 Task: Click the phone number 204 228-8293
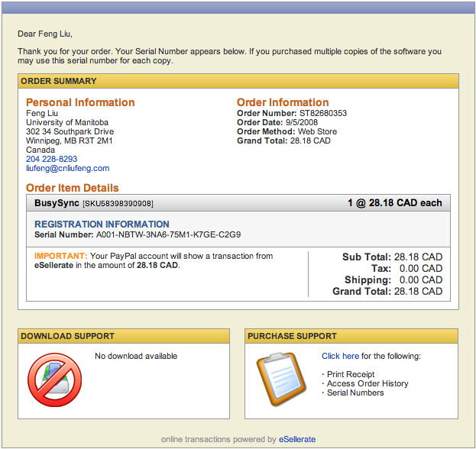pos(52,159)
